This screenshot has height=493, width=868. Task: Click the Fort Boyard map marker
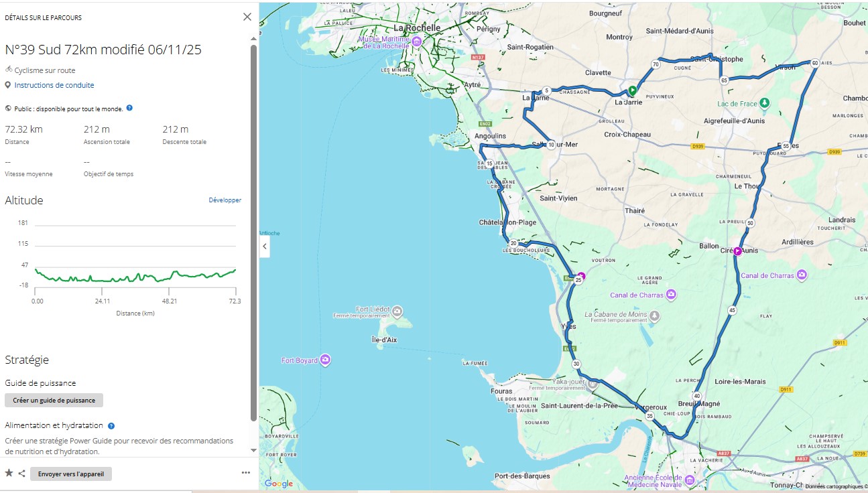(325, 360)
